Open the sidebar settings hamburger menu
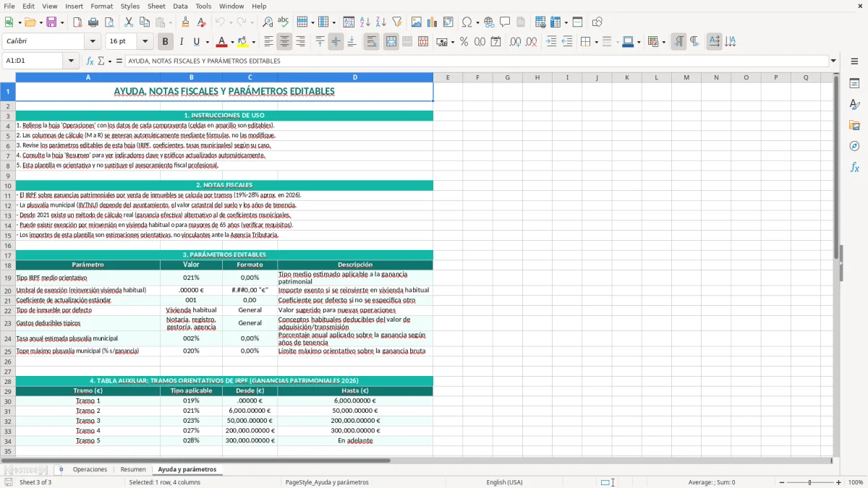The width and height of the screenshot is (868, 488). [x=854, y=62]
